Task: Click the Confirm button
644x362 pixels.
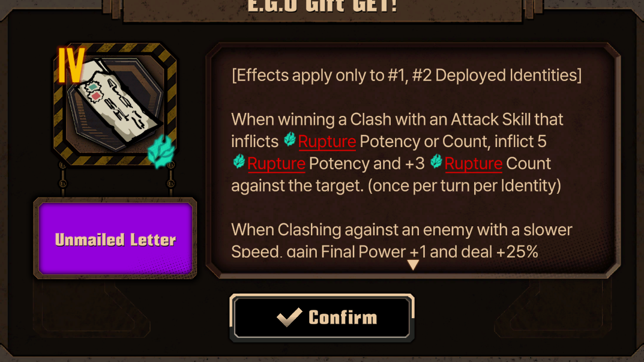Action: tap(322, 318)
